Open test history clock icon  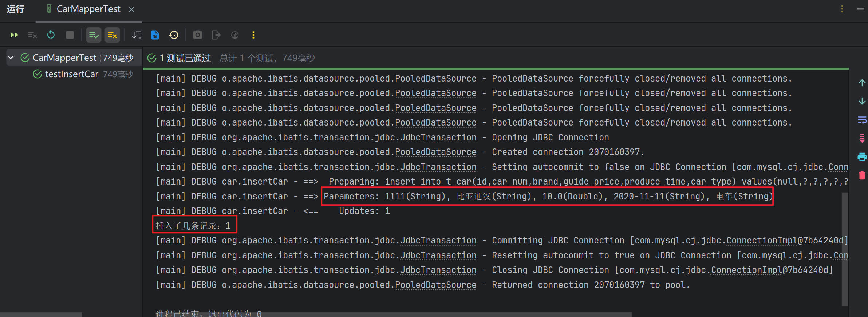click(174, 35)
